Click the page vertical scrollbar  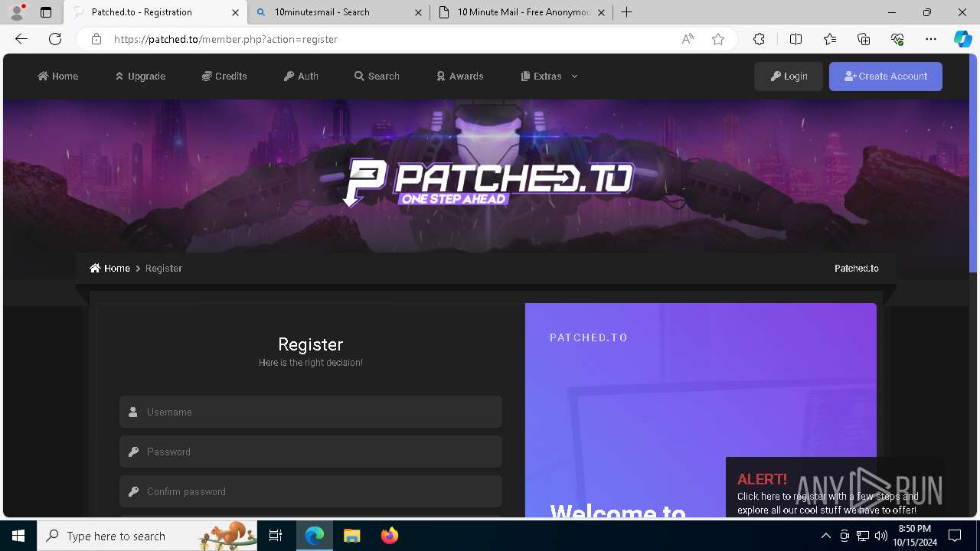(x=974, y=163)
